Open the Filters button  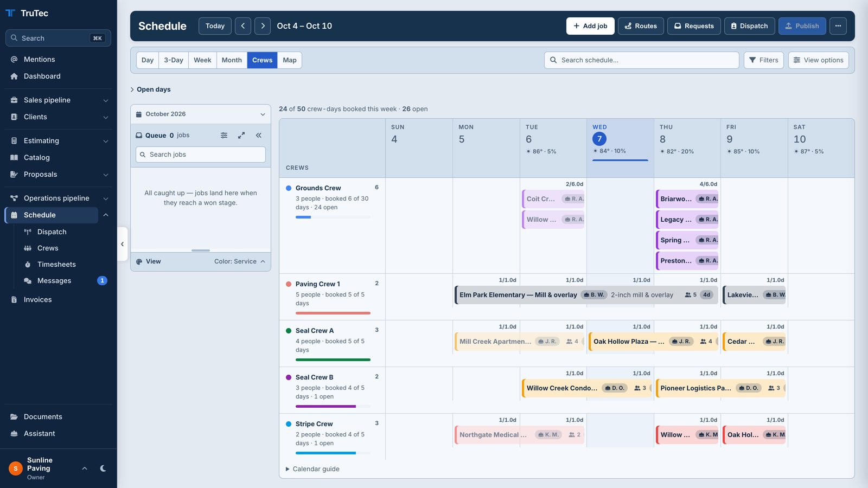coord(764,60)
